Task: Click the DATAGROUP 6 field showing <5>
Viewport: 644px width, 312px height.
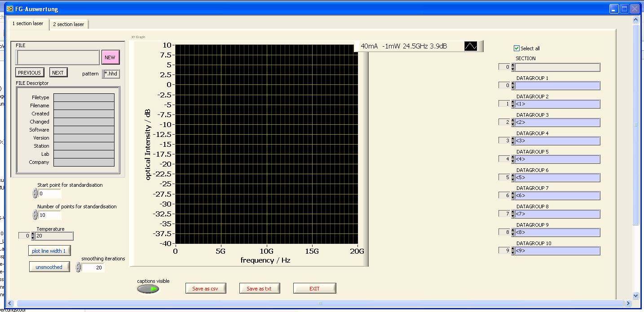Action: point(557,177)
